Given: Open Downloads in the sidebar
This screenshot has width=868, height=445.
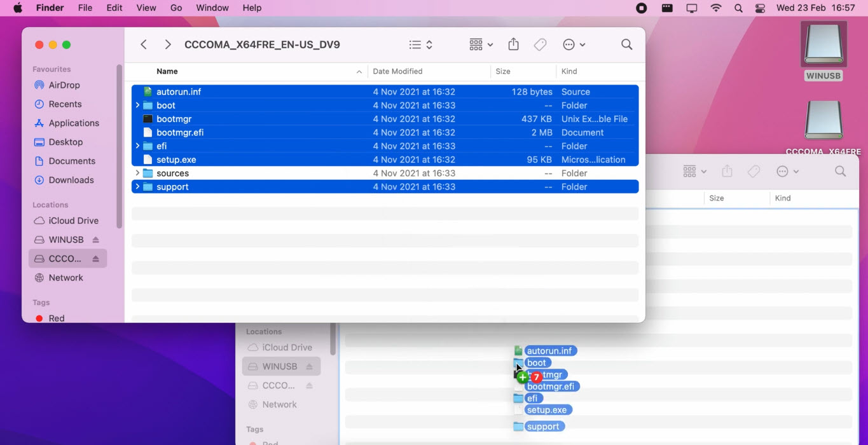Looking at the screenshot, I should 71,180.
